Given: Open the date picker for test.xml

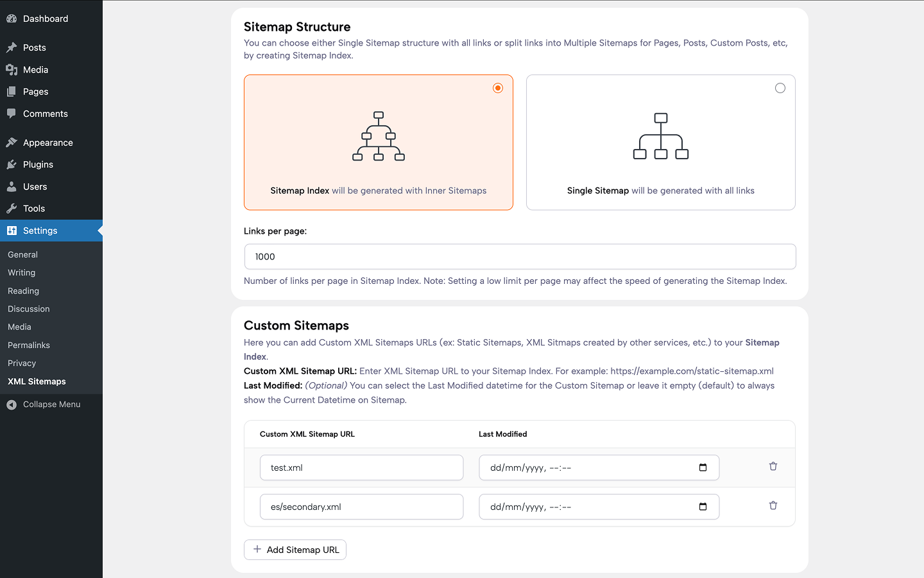Looking at the screenshot, I should point(704,468).
